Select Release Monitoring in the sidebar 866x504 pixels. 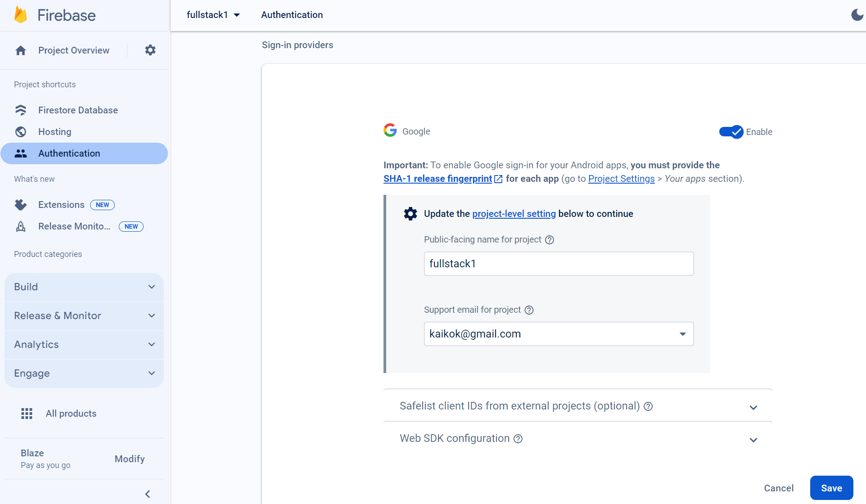73,226
